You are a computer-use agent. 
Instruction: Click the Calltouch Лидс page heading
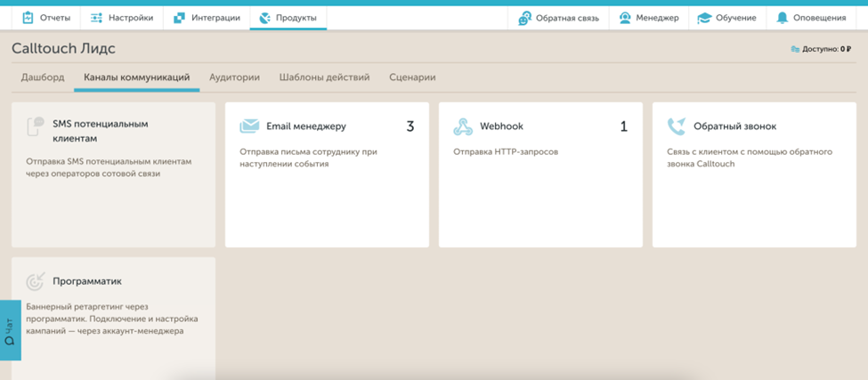click(x=64, y=49)
